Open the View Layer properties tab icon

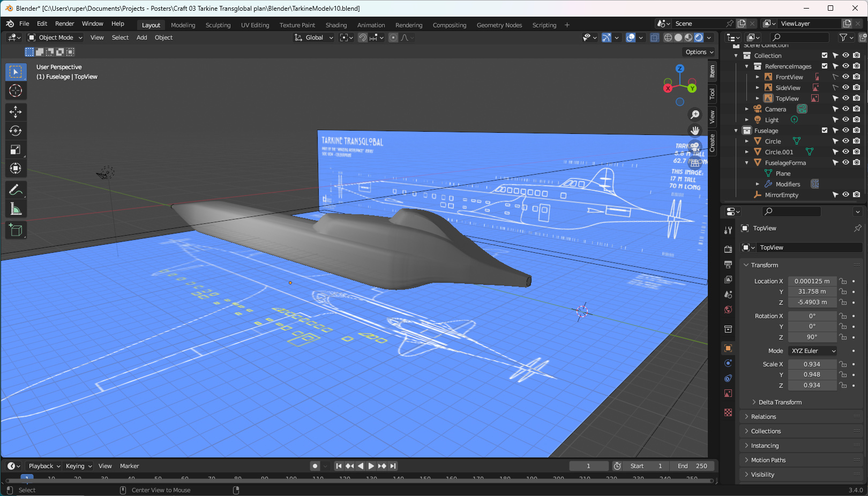click(x=728, y=280)
